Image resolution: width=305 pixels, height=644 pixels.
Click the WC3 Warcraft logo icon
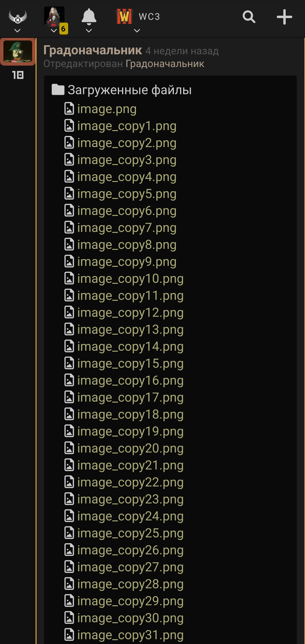[124, 16]
